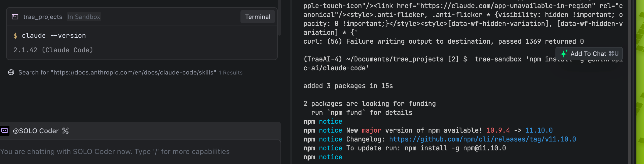Click the terminal icon beside trae_projects
This screenshot has height=164, width=644.
[15, 17]
